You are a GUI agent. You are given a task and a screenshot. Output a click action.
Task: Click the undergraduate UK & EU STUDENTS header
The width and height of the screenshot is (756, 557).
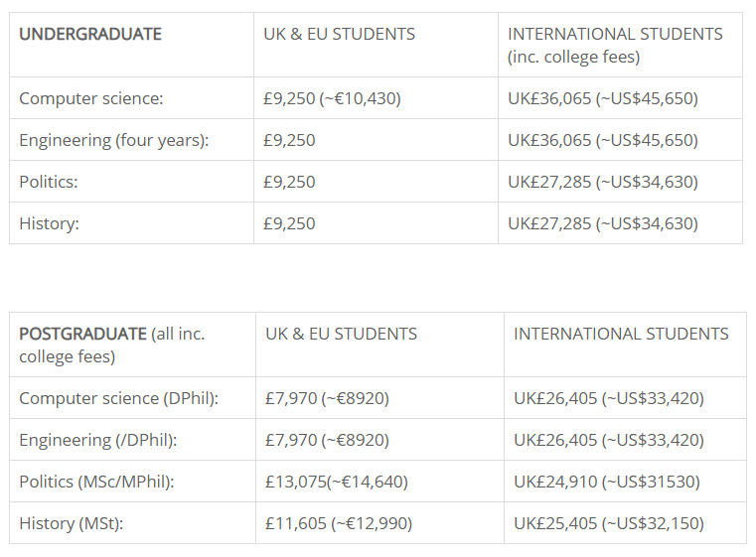click(339, 34)
